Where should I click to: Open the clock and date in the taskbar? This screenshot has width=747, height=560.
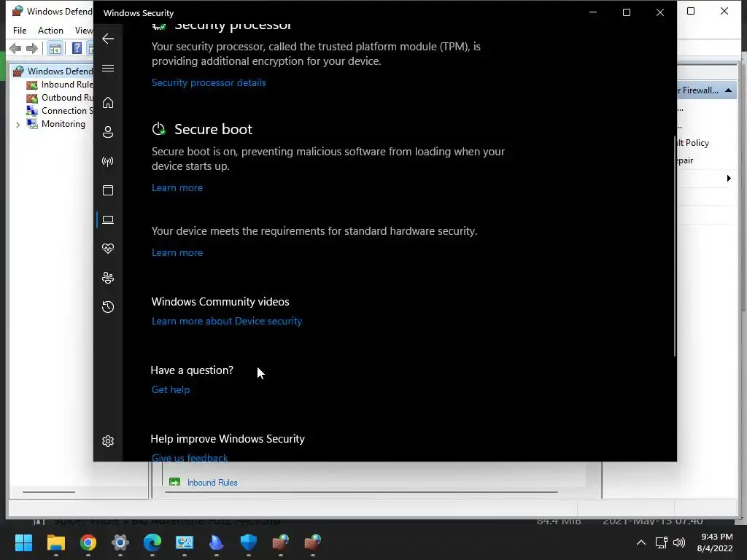pyautogui.click(x=715, y=542)
